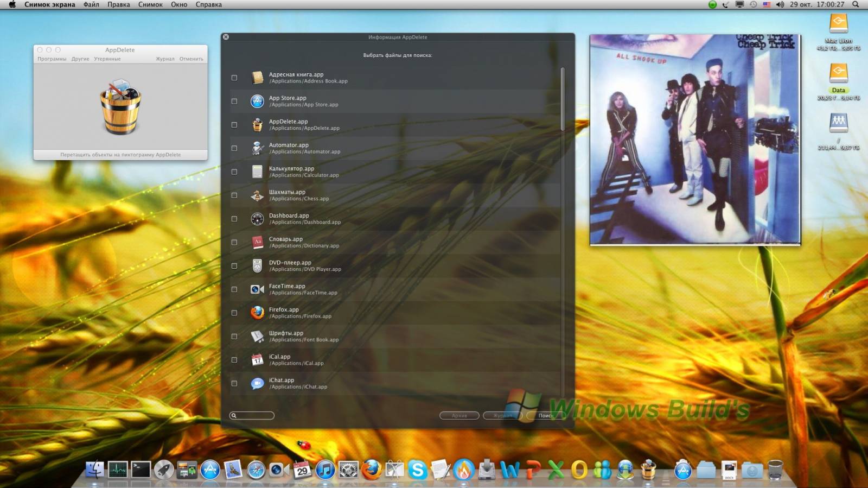Screen dimensions: 868x488
Task: Open the Правка menu
Action: (x=118, y=4)
